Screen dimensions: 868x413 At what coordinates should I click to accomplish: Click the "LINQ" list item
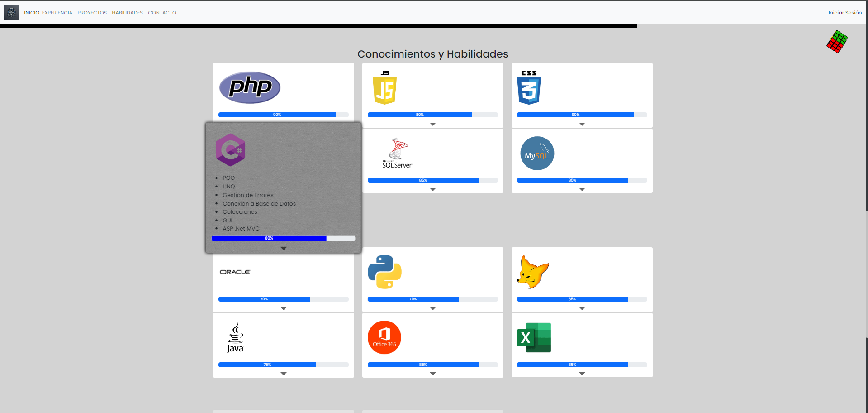click(x=229, y=187)
